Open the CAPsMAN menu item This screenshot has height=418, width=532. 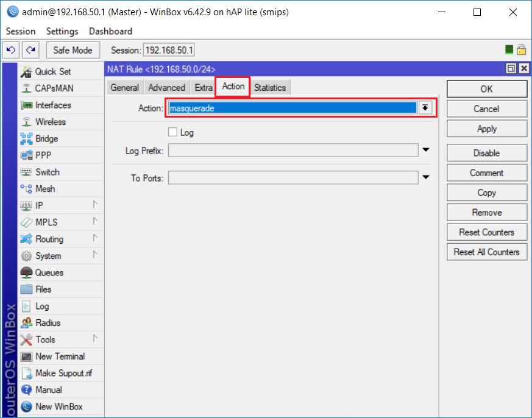click(61, 88)
